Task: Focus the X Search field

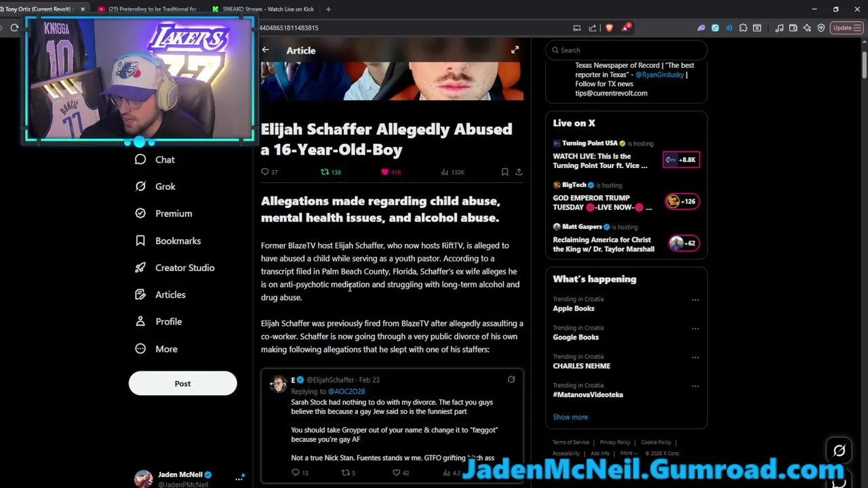Action: [x=627, y=50]
